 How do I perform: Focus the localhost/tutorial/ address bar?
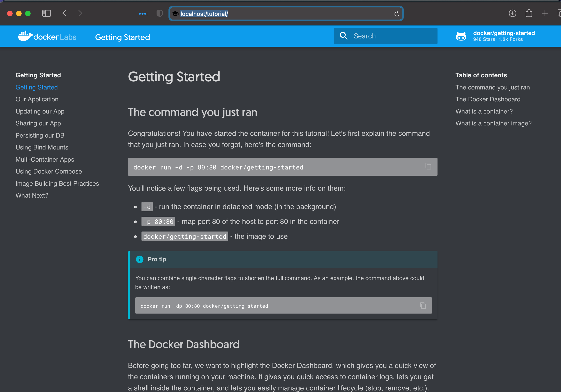(286, 14)
